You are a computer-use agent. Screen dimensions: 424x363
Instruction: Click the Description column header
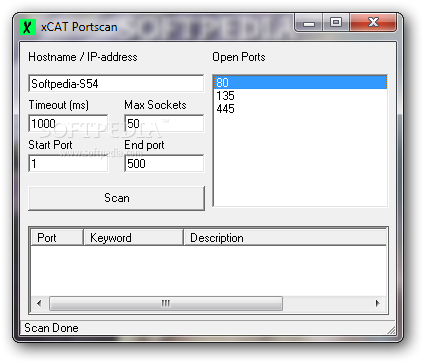pos(285,238)
